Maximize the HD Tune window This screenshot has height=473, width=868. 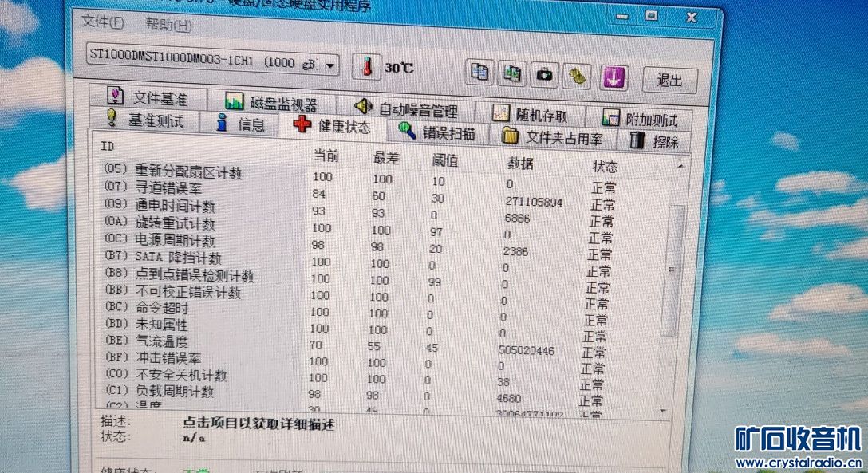tap(652, 16)
